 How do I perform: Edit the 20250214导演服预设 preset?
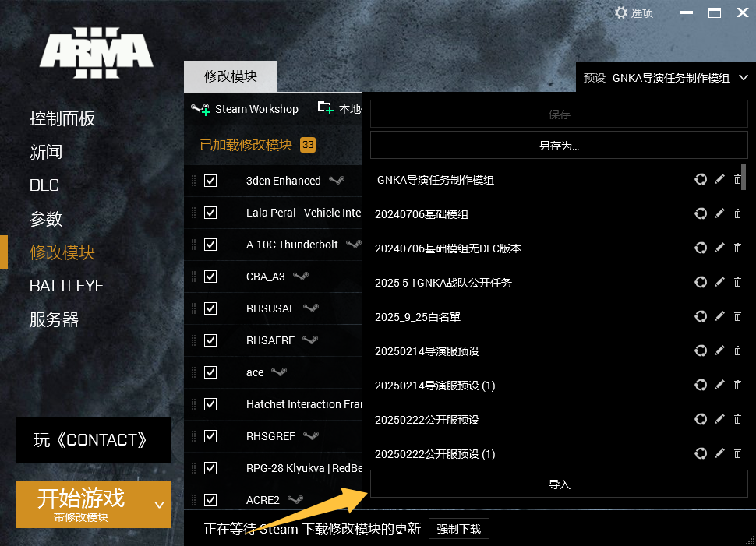click(x=719, y=350)
